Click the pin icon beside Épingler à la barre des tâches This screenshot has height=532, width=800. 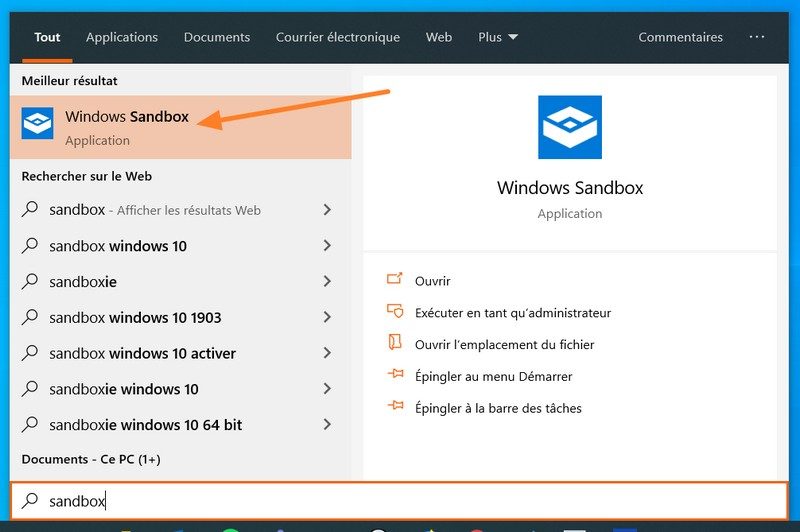click(395, 406)
